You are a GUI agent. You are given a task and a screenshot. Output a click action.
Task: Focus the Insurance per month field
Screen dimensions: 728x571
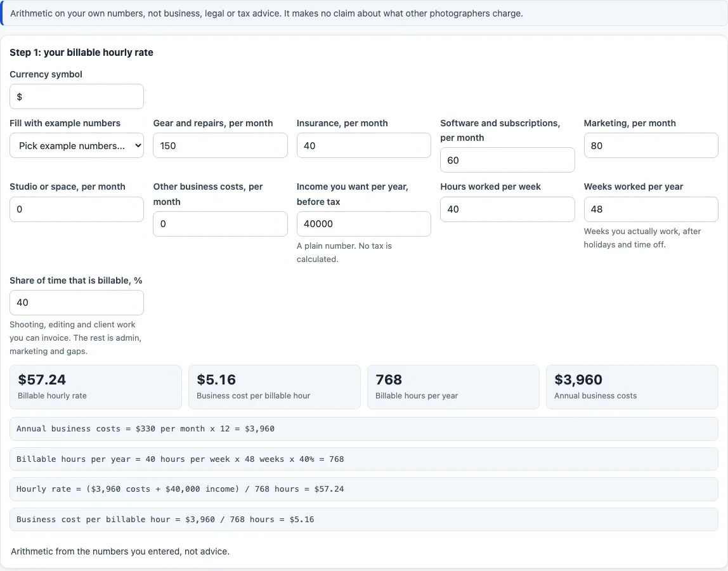363,145
